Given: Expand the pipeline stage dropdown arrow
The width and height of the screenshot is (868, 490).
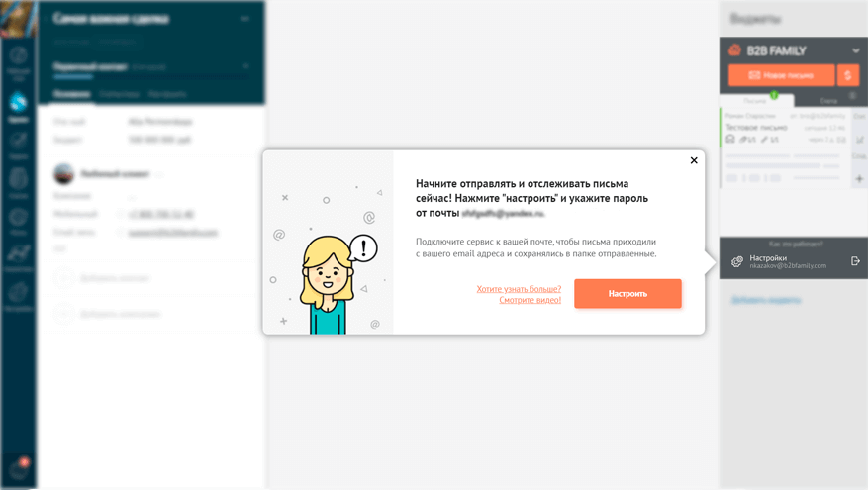Looking at the screenshot, I should click(x=246, y=66).
